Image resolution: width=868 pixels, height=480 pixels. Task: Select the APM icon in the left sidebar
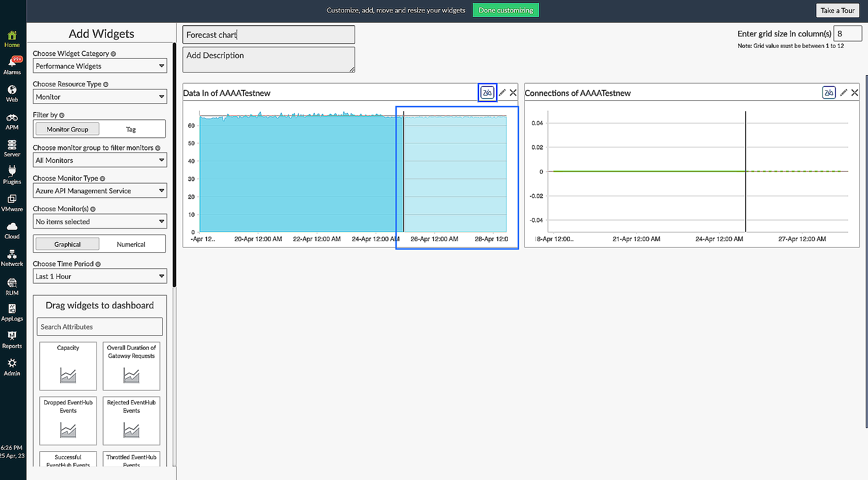(12, 120)
